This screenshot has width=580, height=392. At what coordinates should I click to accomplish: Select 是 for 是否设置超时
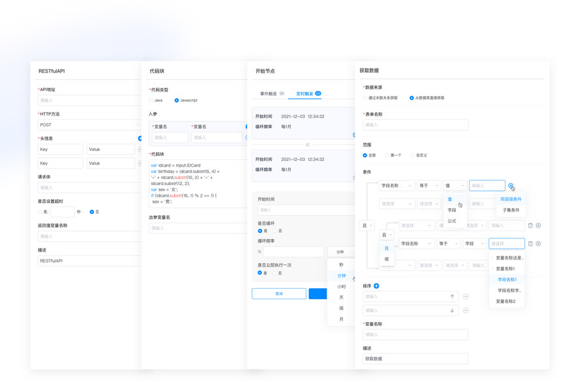[x=40, y=212]
